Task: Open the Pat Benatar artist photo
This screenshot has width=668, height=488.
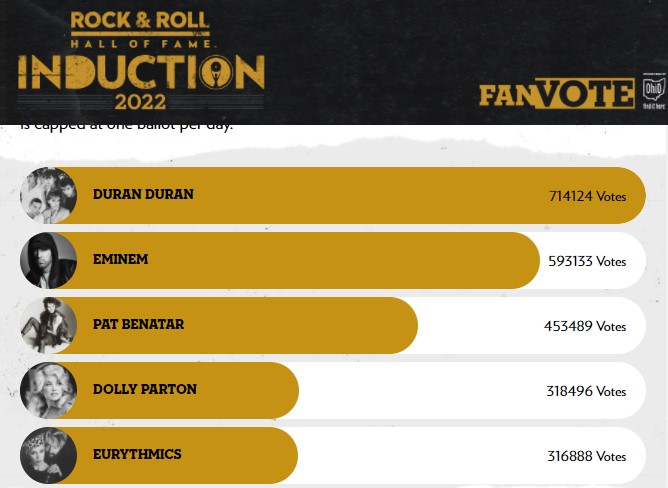Action: click(49, 326)
